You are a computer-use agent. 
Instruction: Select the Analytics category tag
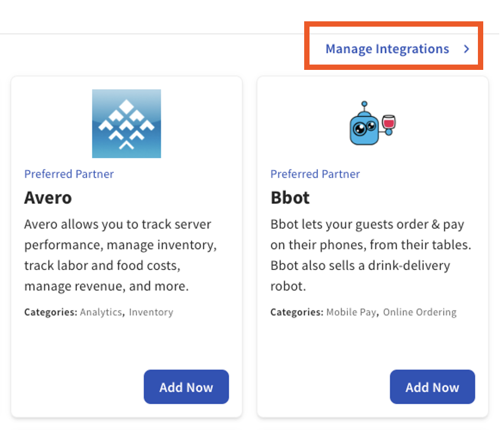pos(101,312)
